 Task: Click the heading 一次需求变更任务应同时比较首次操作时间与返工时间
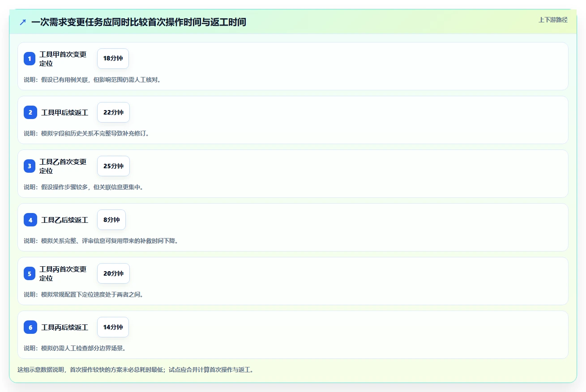139,22
